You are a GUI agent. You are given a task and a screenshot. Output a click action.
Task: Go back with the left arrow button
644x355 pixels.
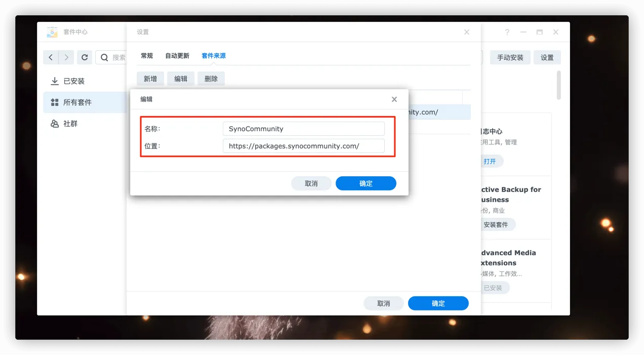click(51, 57)
